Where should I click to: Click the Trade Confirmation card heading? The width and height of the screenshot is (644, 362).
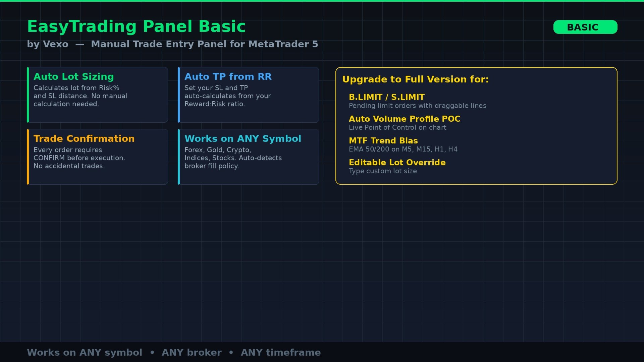(84, 139)
